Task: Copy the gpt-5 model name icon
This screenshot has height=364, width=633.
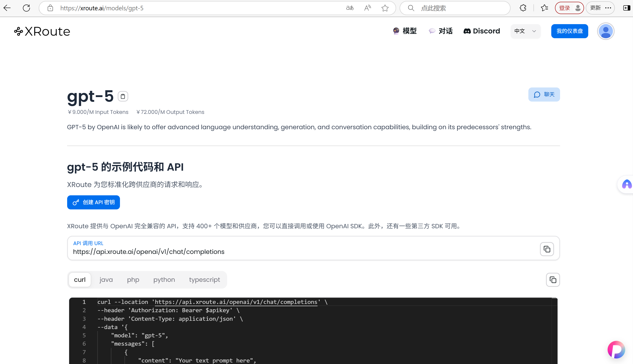Action: (123, 96)
